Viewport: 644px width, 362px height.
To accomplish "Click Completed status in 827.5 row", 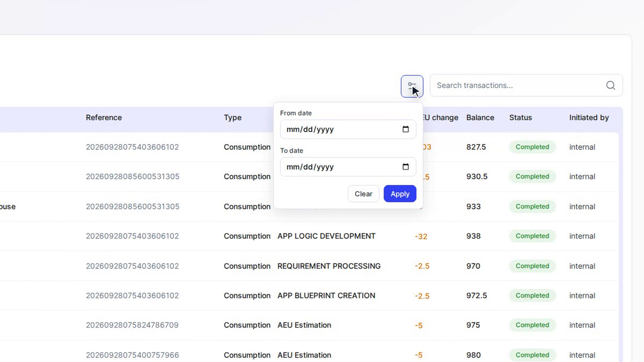I will click(x=532, y=147).
